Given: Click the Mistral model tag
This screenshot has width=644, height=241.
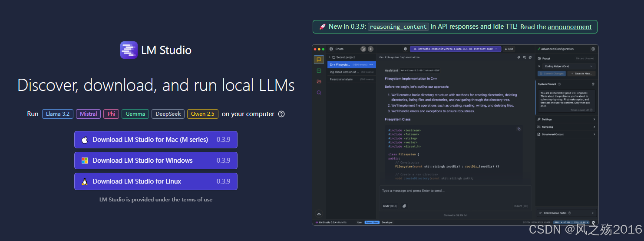Looking at the screenshot, I should pos(89,114).
